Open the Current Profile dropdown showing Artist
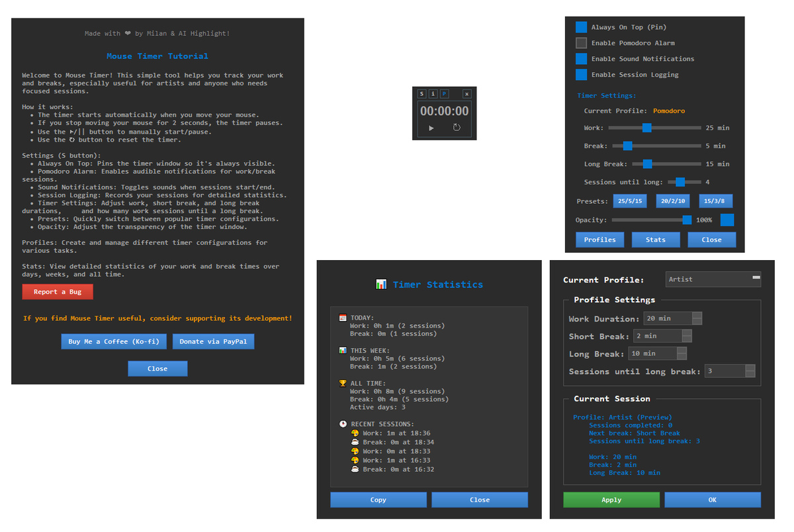The height and width of the screenshot is (532, 794). tap(713, 279)
